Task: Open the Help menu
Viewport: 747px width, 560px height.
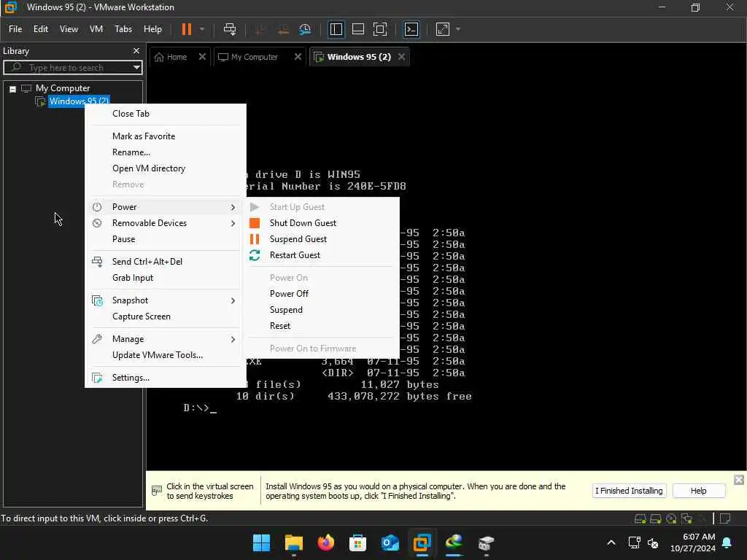Action: 152,29
